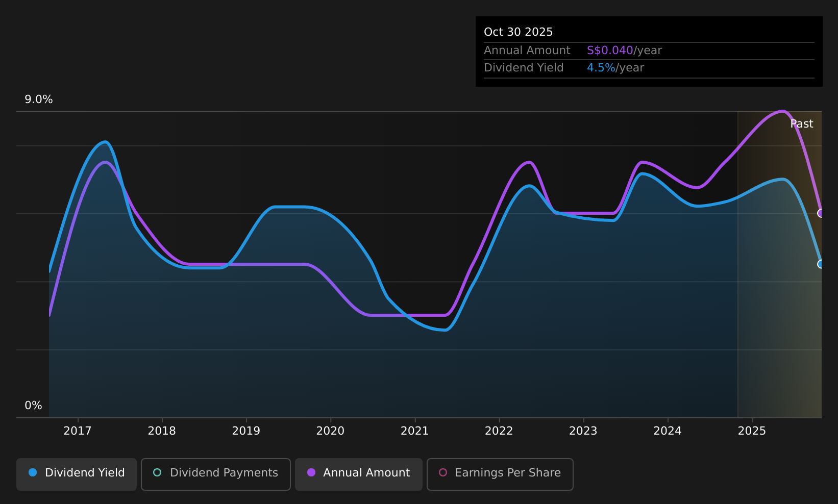Click the 2021 x-axis label
The image size is (838, 504).
click(414, 431)
